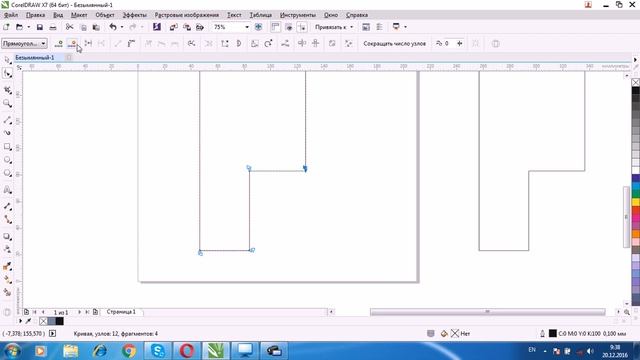Image resolution: width=640 pixels, height=360 pixels.
Task: Click the Join two nodes icon
Action: click(88, 43)
